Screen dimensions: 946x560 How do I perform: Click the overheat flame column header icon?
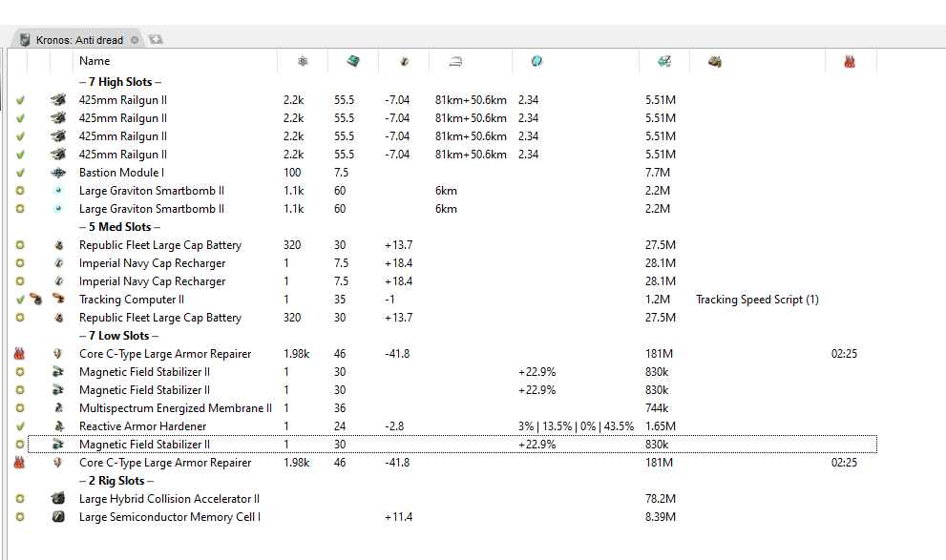coord(850,61)
